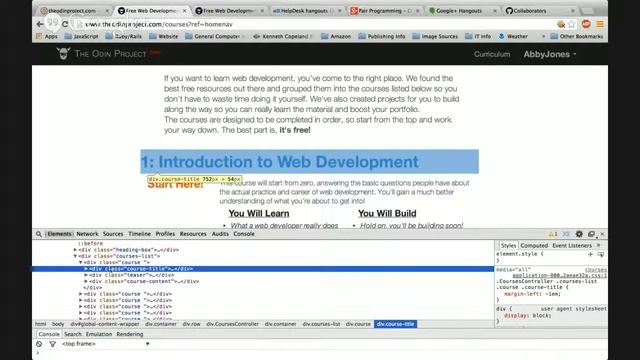Select div.CoursesController in breadcrumb bar
The height and width of the screenshot is (360, 640).
[x=232, y=324]
